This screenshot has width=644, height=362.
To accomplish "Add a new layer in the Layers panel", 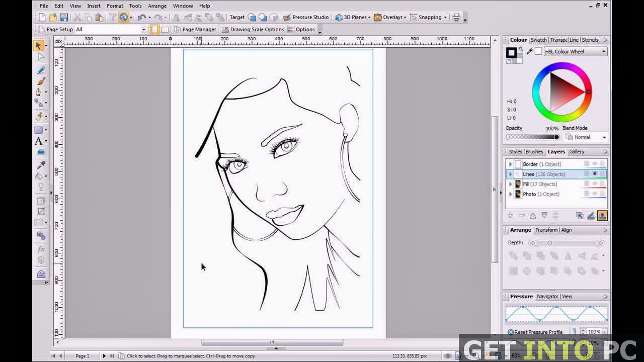I will coord(510,215).
